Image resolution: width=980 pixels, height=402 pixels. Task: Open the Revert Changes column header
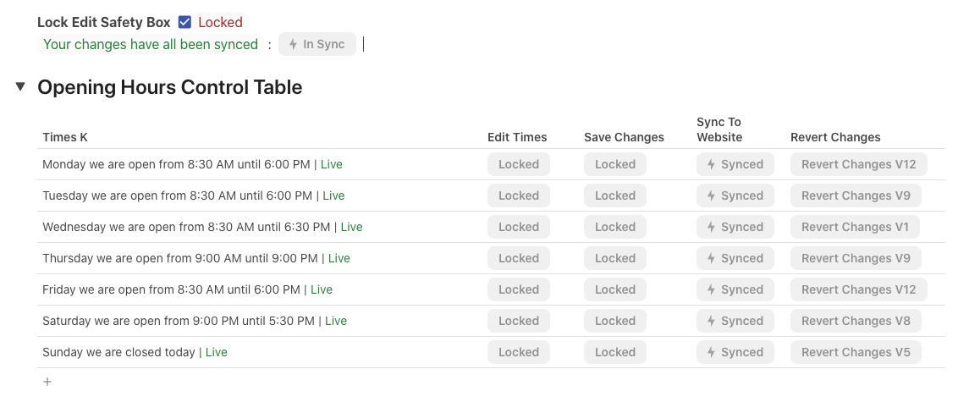point(835,138)
